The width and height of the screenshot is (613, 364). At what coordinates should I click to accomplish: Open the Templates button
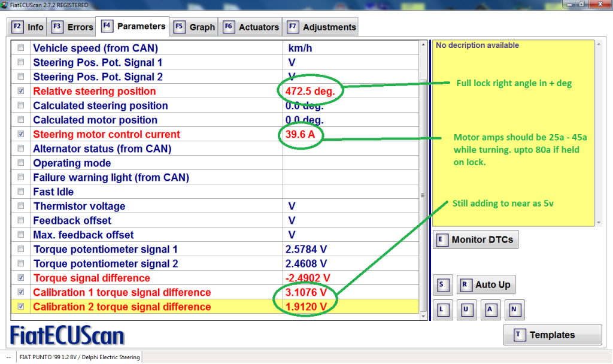click(x=552, y=335)
